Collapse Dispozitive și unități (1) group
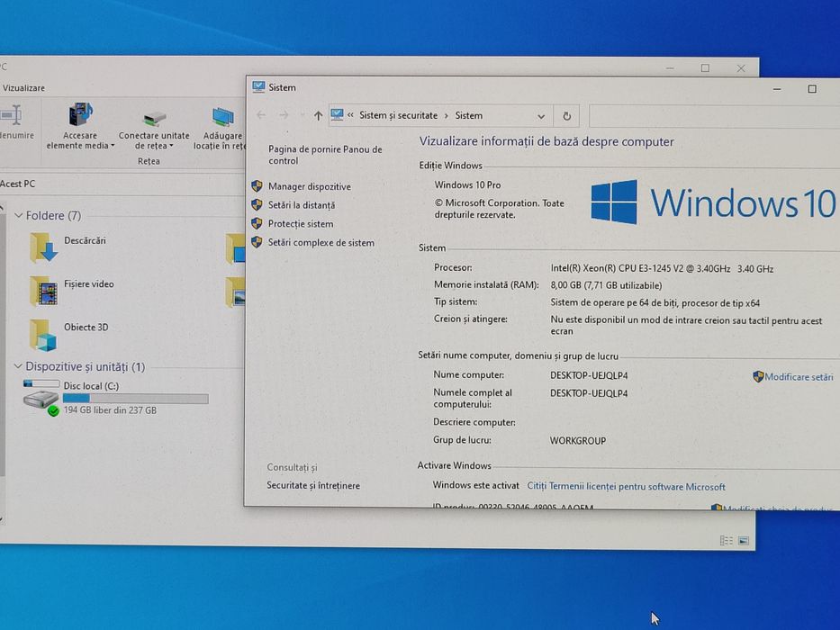The image size is (840, 630). [x=18, y=366]
